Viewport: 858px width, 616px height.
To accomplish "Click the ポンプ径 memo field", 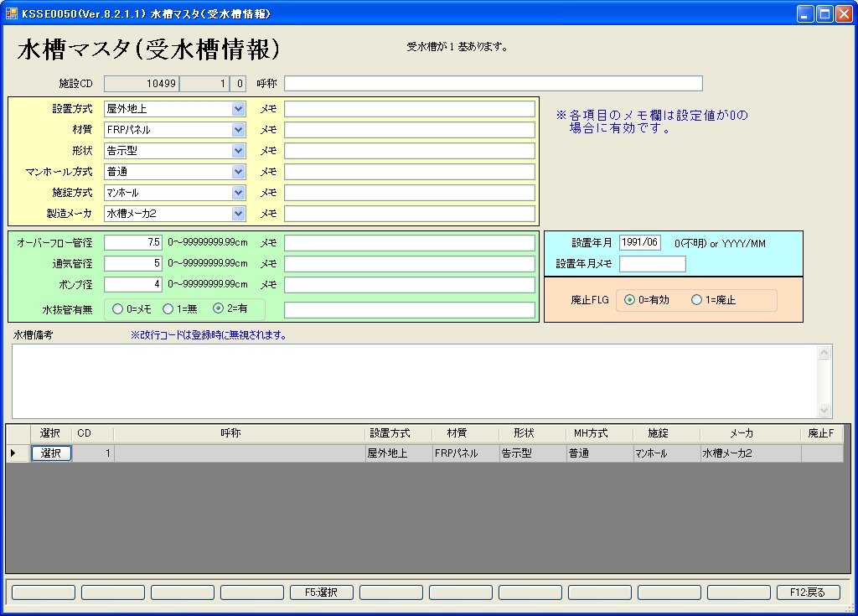I will (409, 284).
